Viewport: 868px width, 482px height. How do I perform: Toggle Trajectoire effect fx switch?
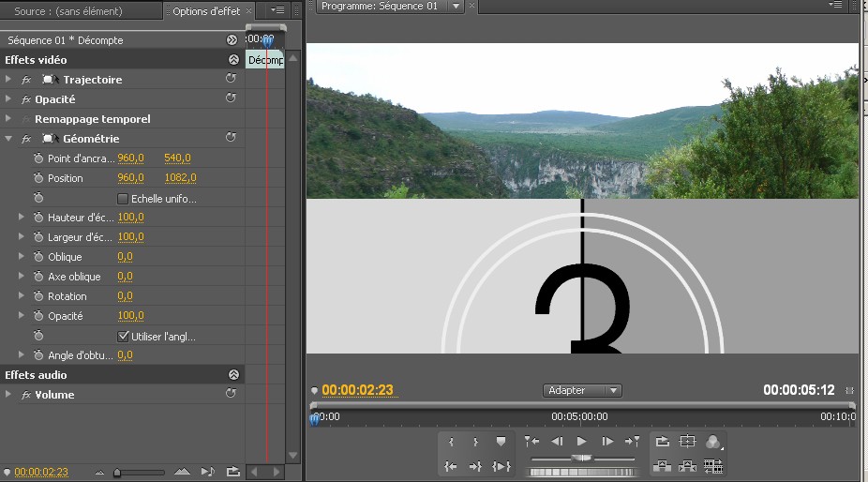(x=26, y=80)
